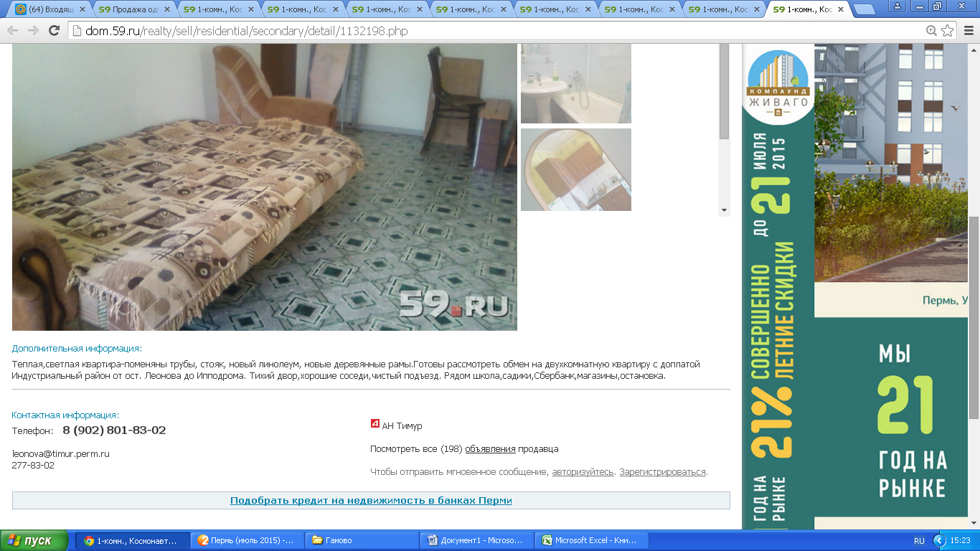Go back to the previous page
This screenshot has height=551, width=980.
(x=13, y=31)
